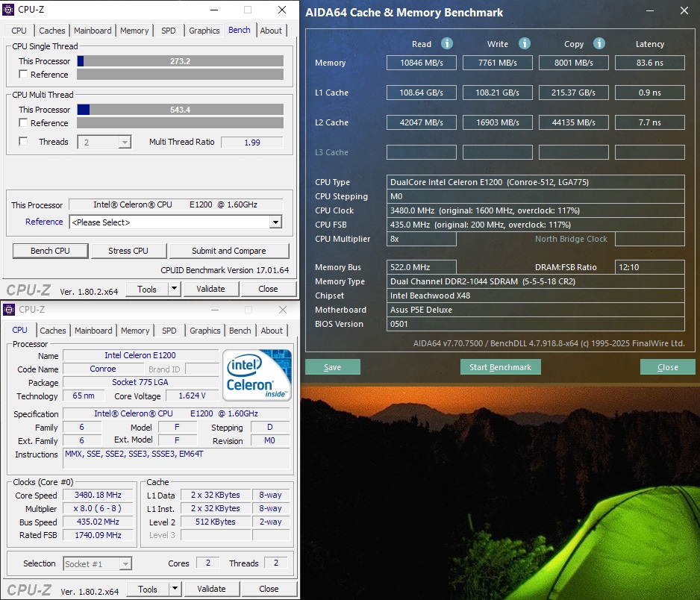700x600 pixels.
Task: Click Tools button in top CPU-Z window
Action: coord(147,289)
